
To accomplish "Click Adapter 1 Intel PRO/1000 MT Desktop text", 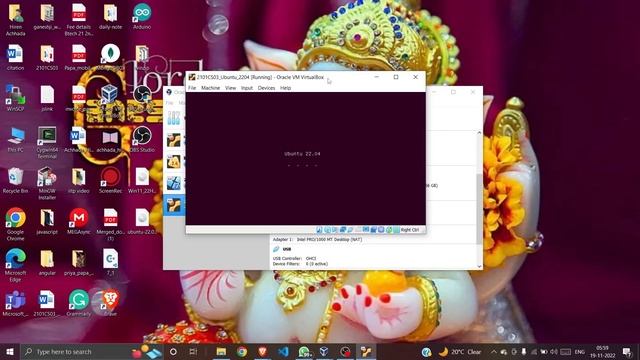I will [317, 240].
